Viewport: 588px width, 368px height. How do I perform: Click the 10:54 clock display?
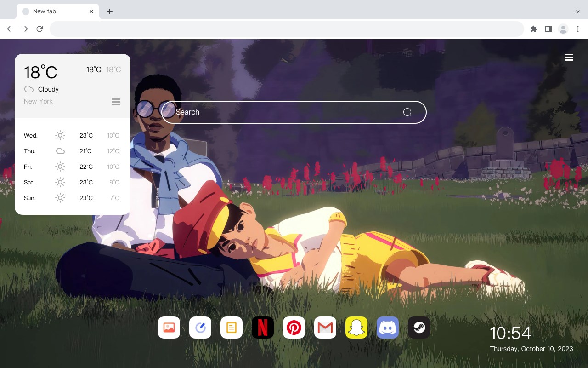510,333
